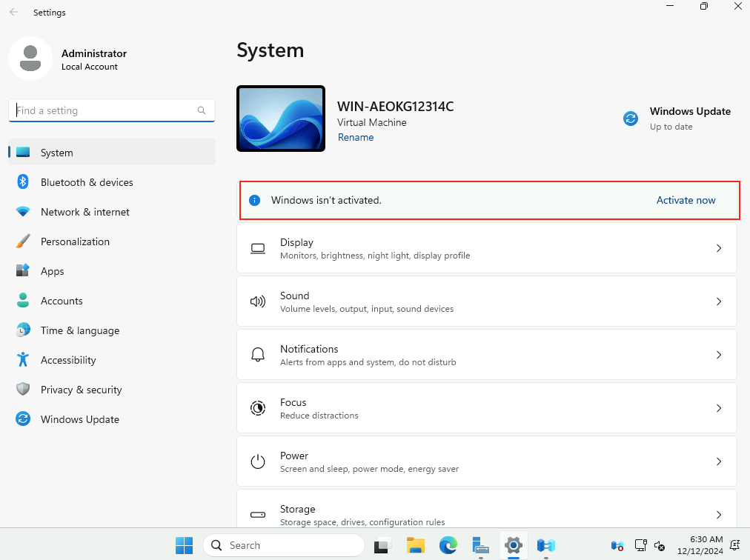Expand the Sound chevron arrow
750x560 pixels.
(x=718, y=301)
